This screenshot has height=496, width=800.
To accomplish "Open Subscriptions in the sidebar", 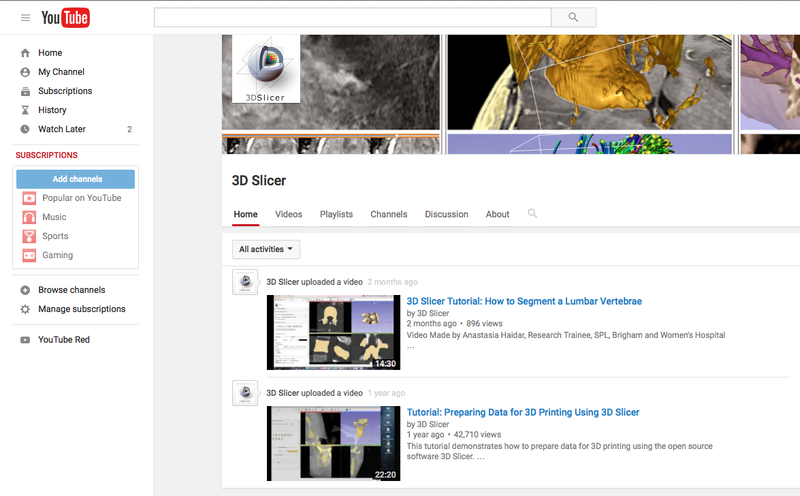I will pos(65,91).
